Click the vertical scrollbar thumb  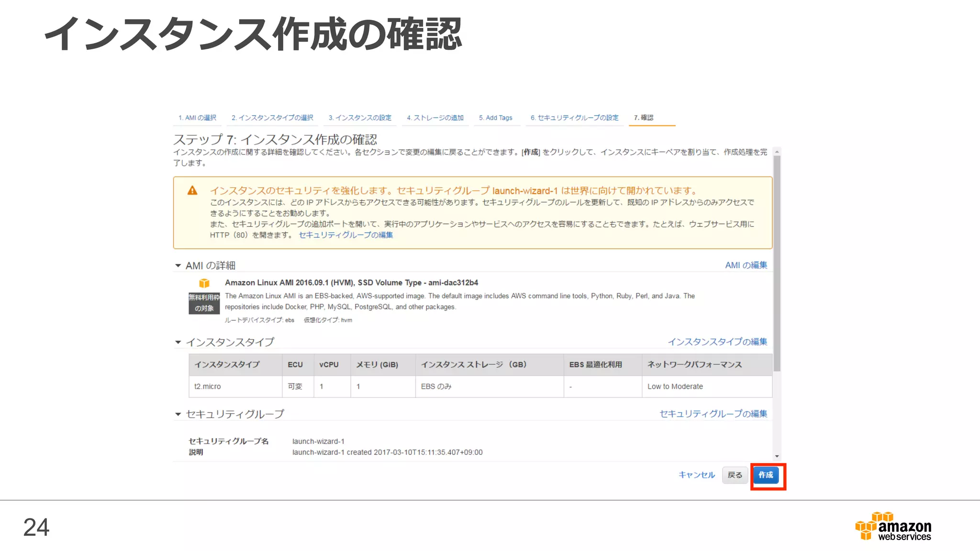777,263
